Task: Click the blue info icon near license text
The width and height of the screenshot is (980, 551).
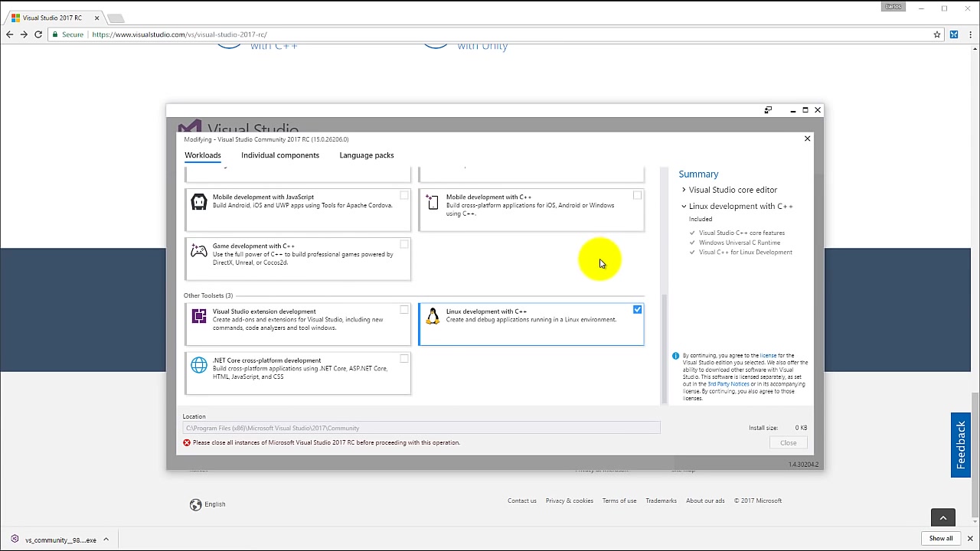Action: [x=675, y=356]
